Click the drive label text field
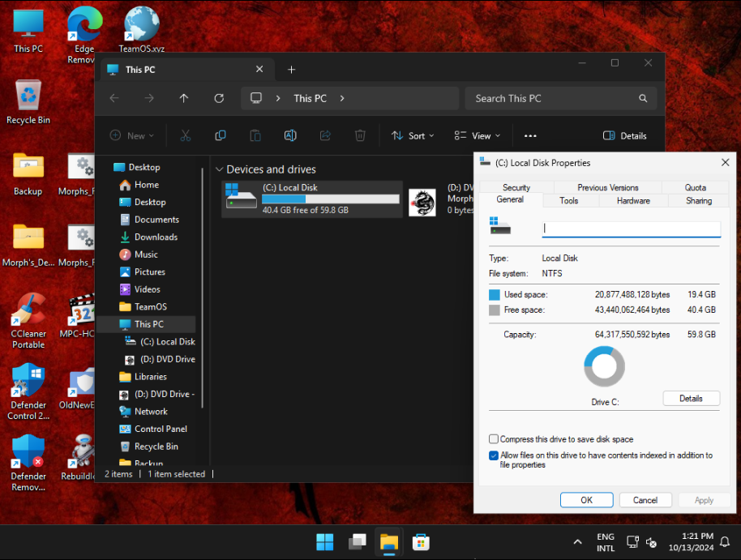The width and height of the screenshot is (741, 560). click(631, 229)
